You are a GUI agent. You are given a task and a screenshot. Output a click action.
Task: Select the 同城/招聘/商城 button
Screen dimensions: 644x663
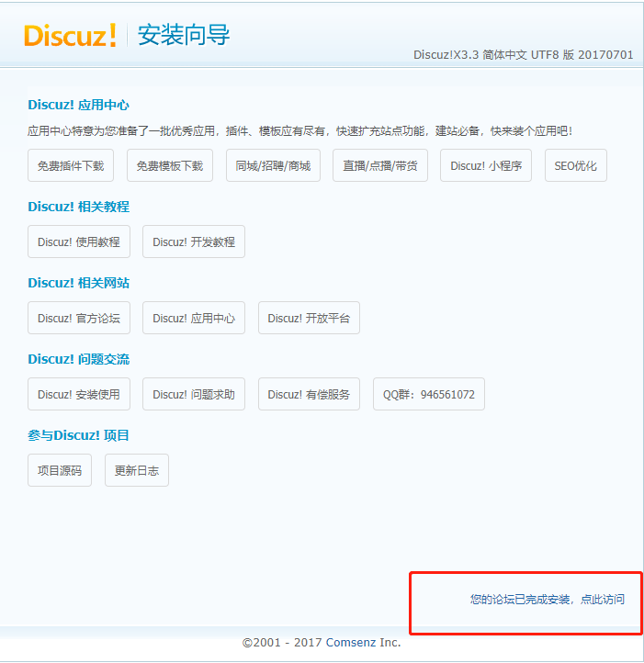click(273, 165)
